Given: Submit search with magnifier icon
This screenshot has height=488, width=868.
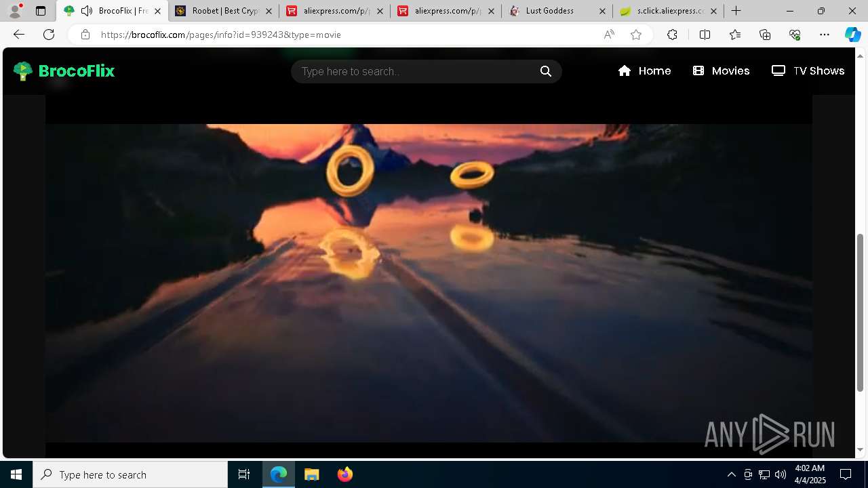Looking at the screenshot, I should pyautogui.click(x=546, y=71).
